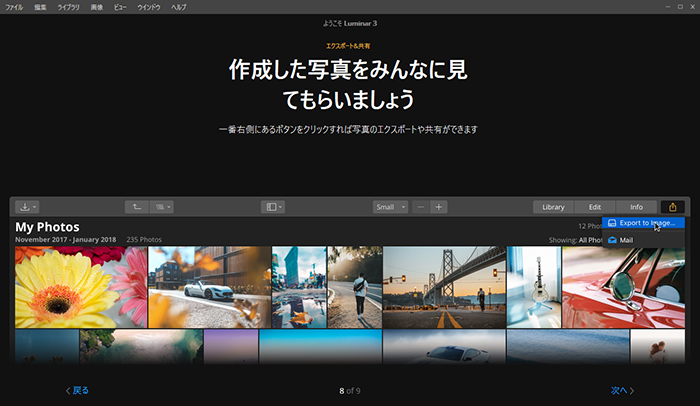Open the ライブラリ menu

68,7
